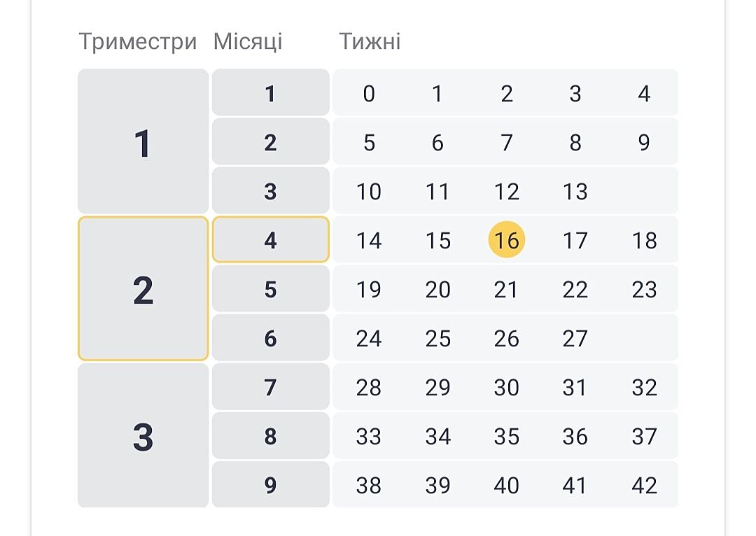
Task: Pick month 9 cell
Action: pos(270,485)
